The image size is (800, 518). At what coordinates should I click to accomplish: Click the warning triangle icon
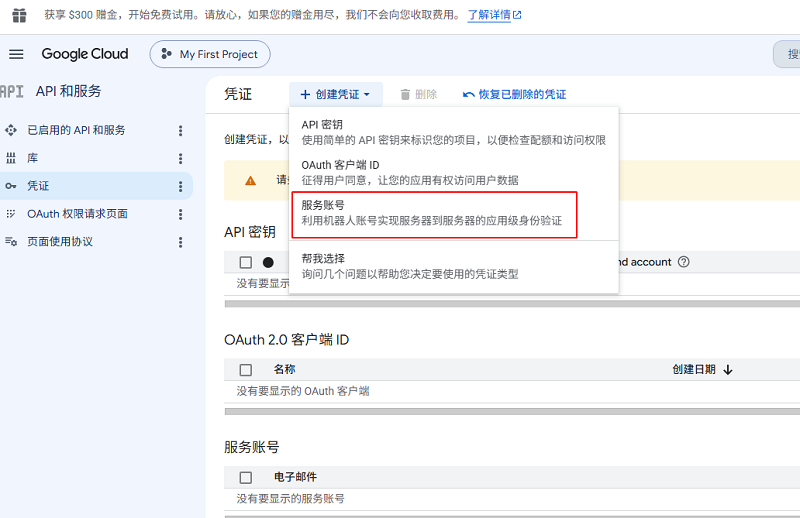251,181
